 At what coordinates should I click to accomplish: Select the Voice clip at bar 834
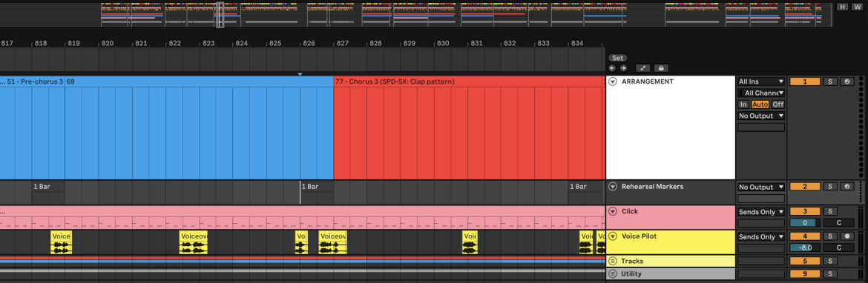click(x=586, y=243)
